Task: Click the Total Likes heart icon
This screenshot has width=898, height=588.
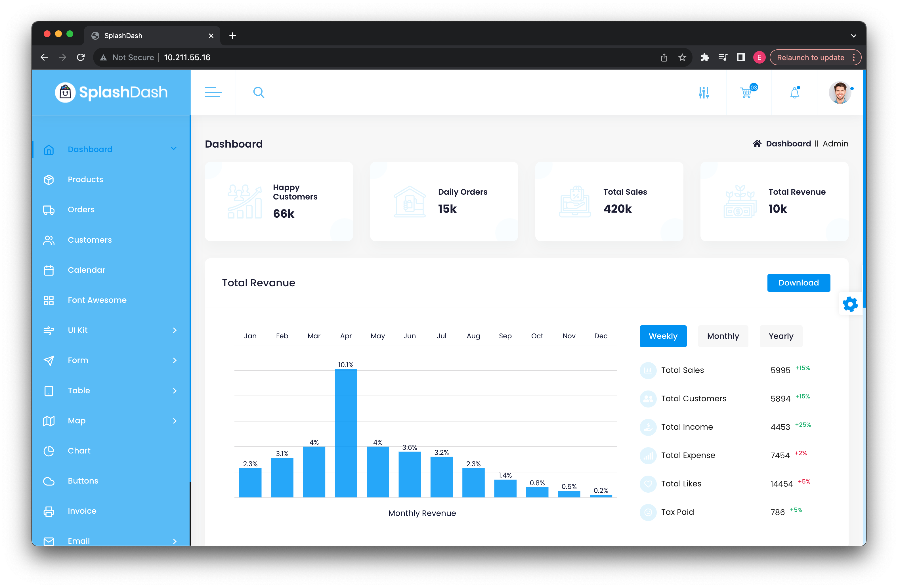Action: 648,484
